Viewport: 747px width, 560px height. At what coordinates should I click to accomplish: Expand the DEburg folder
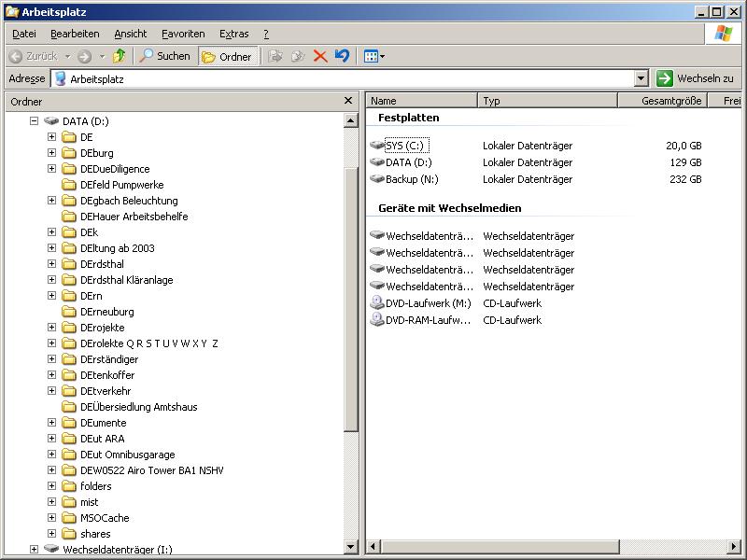pos(52,153)
